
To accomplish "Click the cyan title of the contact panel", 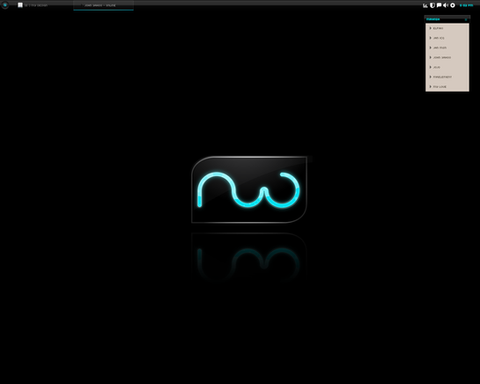I will pos(433,19).
